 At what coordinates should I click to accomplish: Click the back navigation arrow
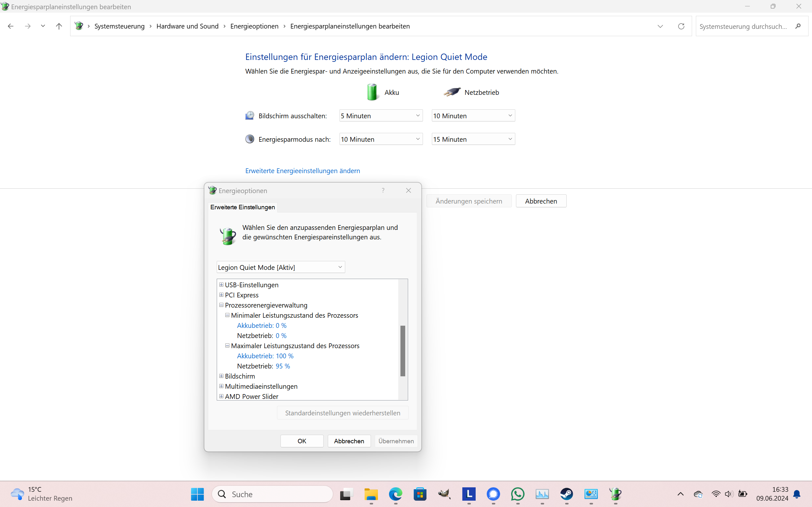(x=10, y=26)
